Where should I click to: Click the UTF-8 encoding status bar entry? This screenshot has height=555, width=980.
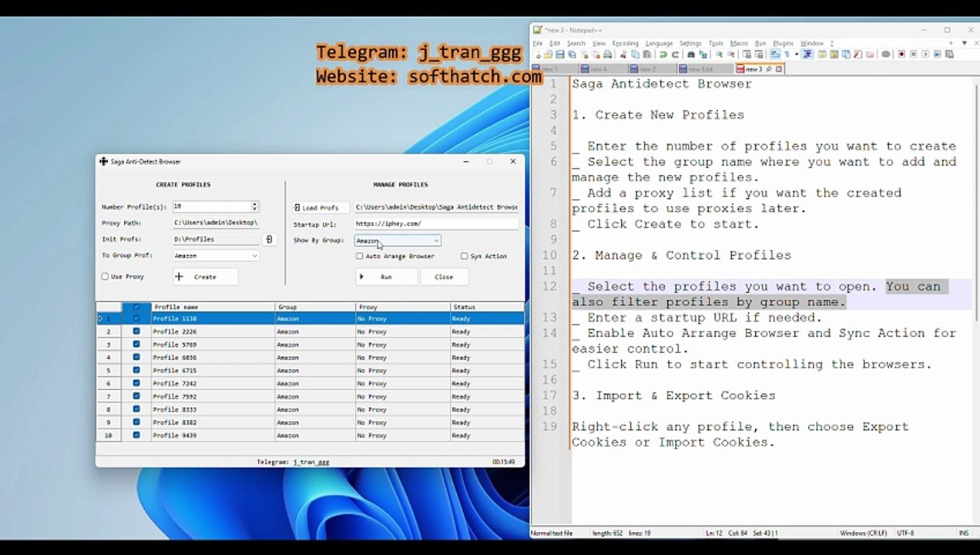(x=905, y=533)
